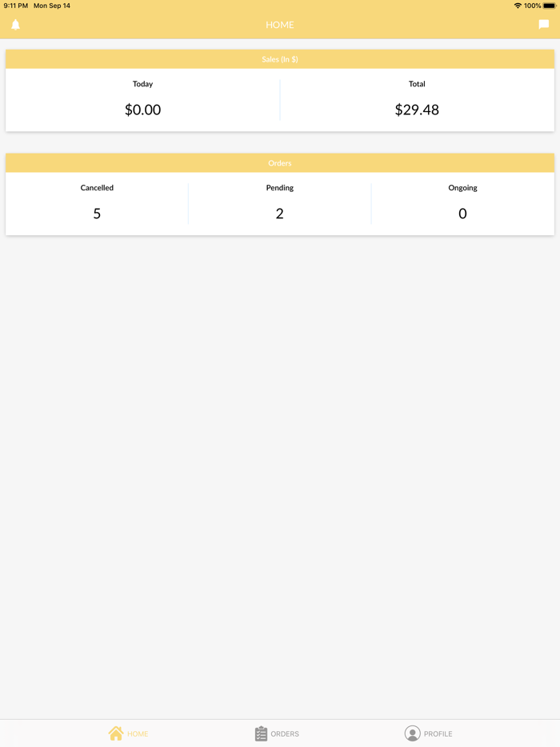Click the Today sales amount $0.00
560x747 pixels.
point(142,110)
